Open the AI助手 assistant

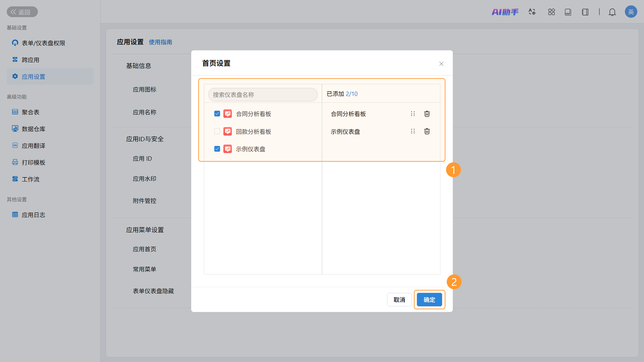(505, 12)
